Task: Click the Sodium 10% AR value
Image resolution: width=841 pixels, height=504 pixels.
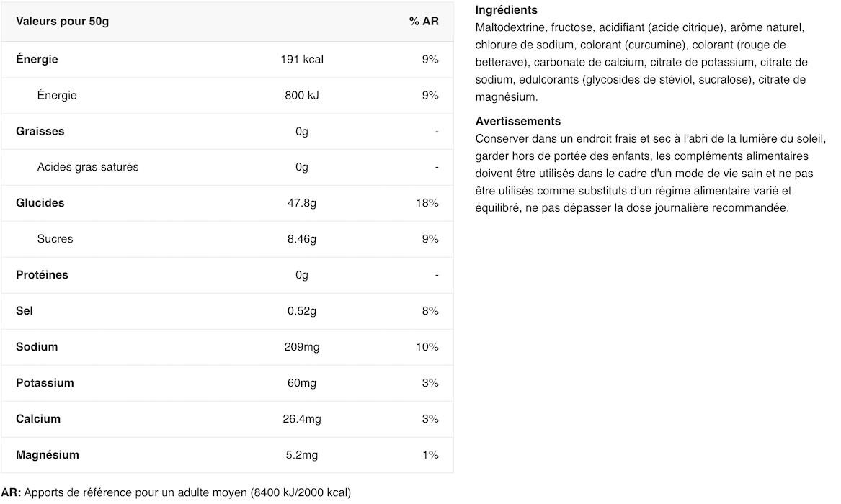Action: [x=427, y=347]
